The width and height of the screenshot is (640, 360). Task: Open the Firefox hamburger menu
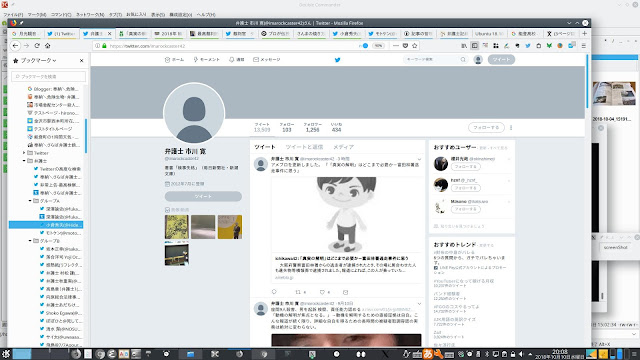(584, 46)
